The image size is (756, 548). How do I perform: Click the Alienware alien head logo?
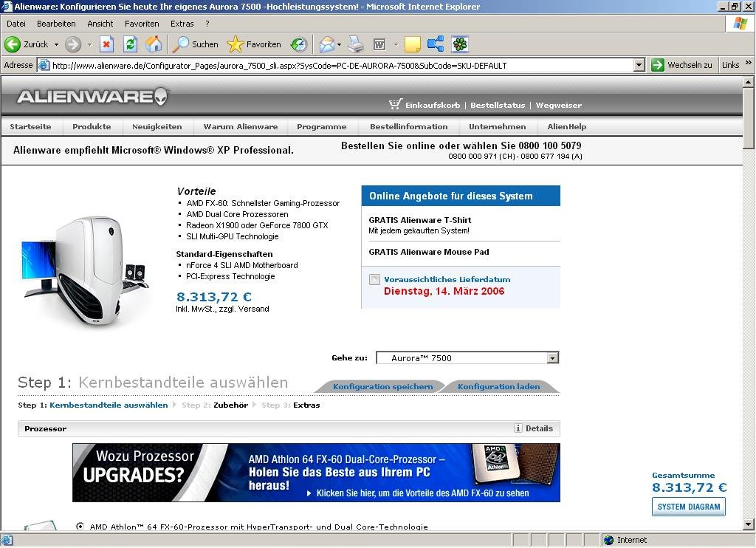pyautogui.click(x=162, y=97)
